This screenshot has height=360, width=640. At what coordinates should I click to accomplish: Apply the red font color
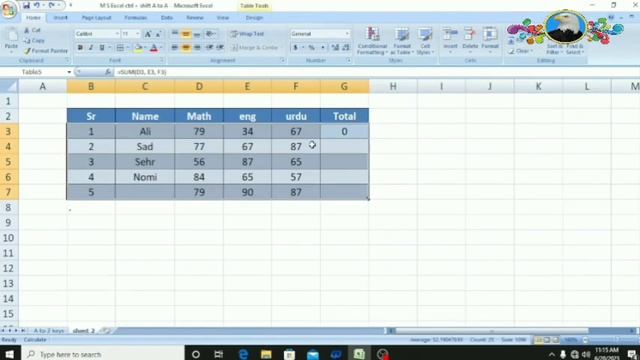pyautogui.click(x=154, y=48)
